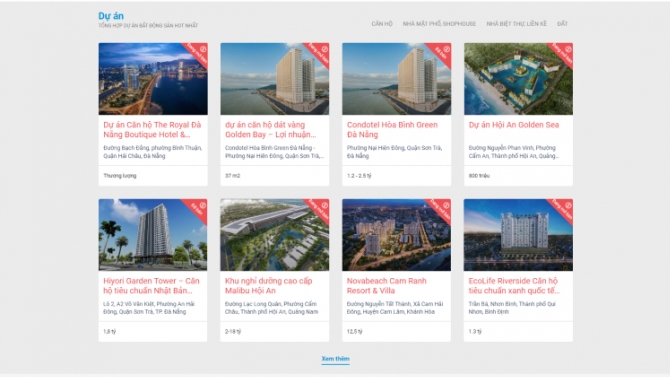670x377 pixels.
Task: Switch to NHÀ BIỆT THỰ, LIỀN KỀ tab
Action: coord(516,24)
